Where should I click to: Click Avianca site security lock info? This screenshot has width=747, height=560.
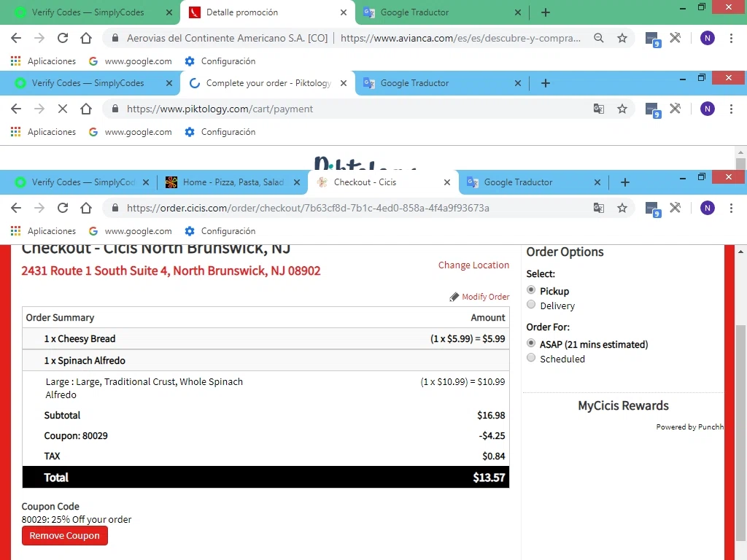[x=115, y=38]
